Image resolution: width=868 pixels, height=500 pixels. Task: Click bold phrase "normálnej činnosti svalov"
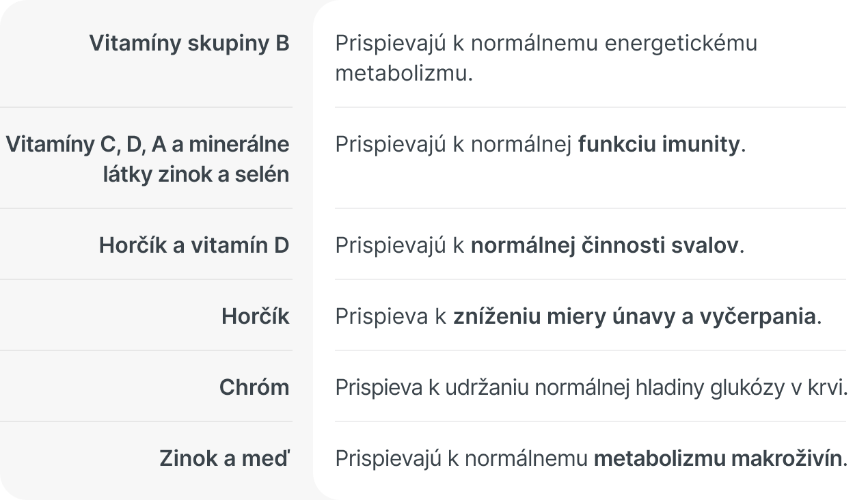(605, 245)
